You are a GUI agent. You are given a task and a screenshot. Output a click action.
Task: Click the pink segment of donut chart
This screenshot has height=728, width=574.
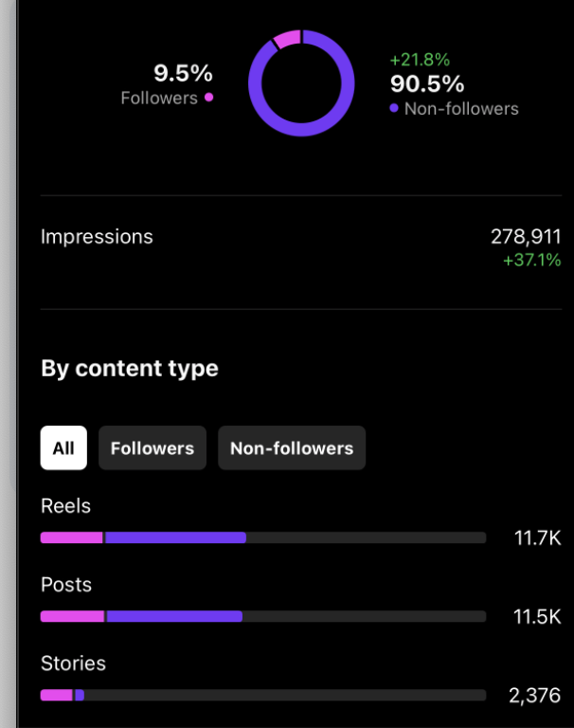point(287,39)
